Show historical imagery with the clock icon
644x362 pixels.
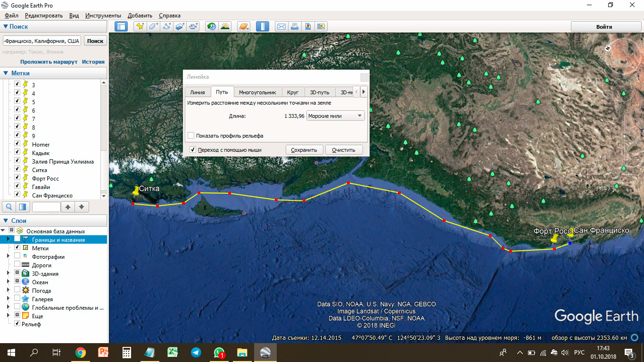[212, 26]
